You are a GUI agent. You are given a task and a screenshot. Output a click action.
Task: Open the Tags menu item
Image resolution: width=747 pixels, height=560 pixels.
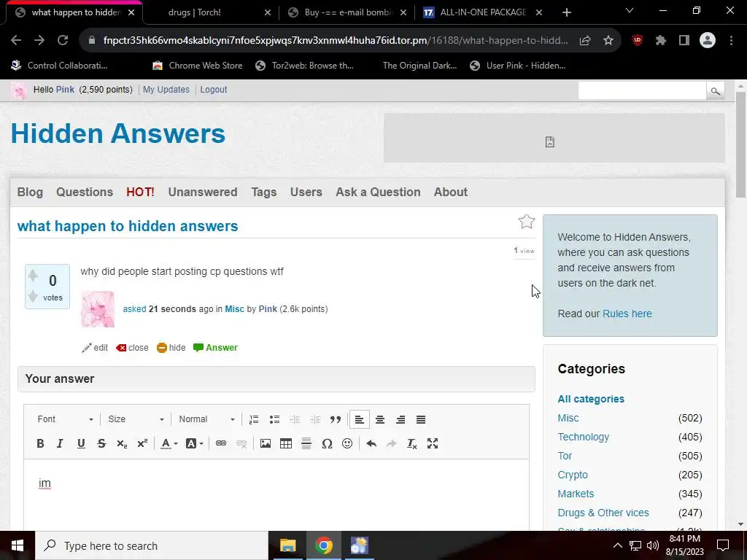(x=264, y=192)
